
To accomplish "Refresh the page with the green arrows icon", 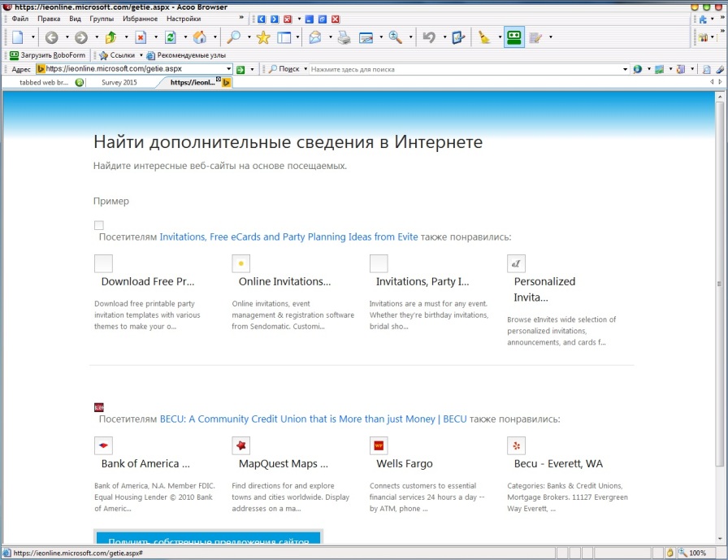I will (x=171, y=37).
